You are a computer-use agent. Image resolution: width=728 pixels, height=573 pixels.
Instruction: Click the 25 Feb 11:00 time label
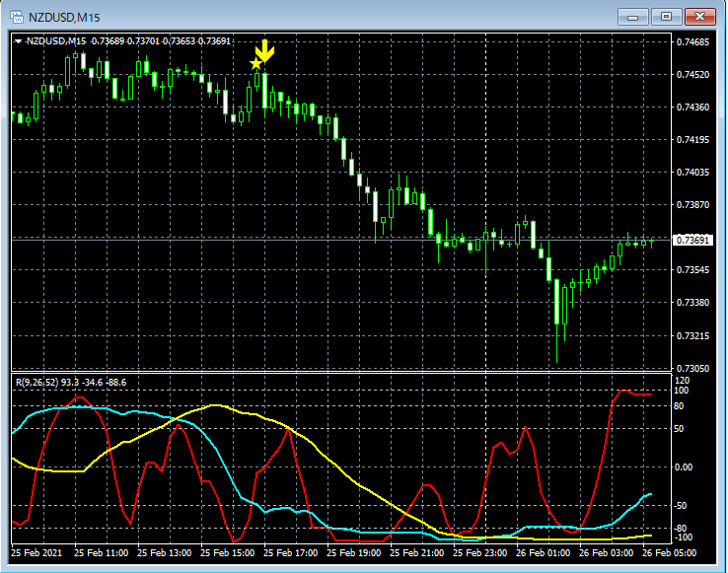[x=102, y=553]
